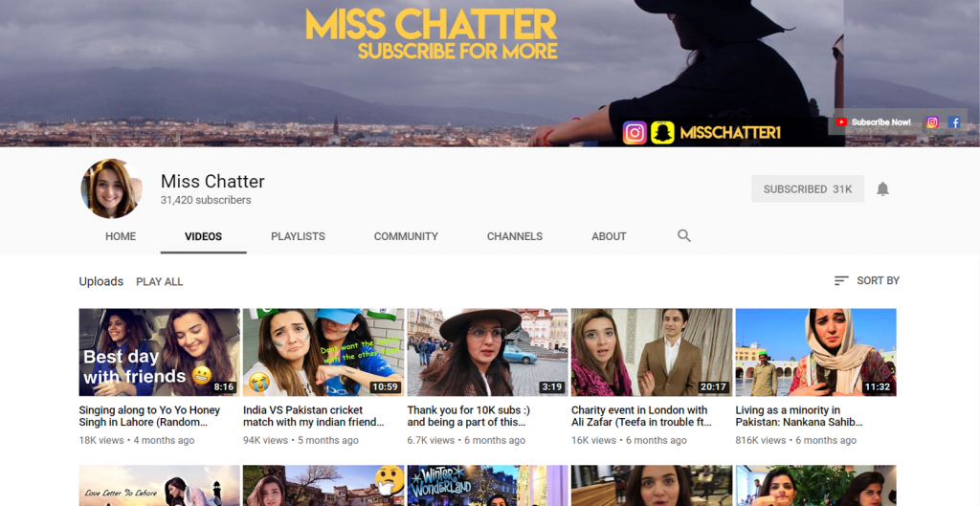Click the 816K views text

(x=761, y=440)
